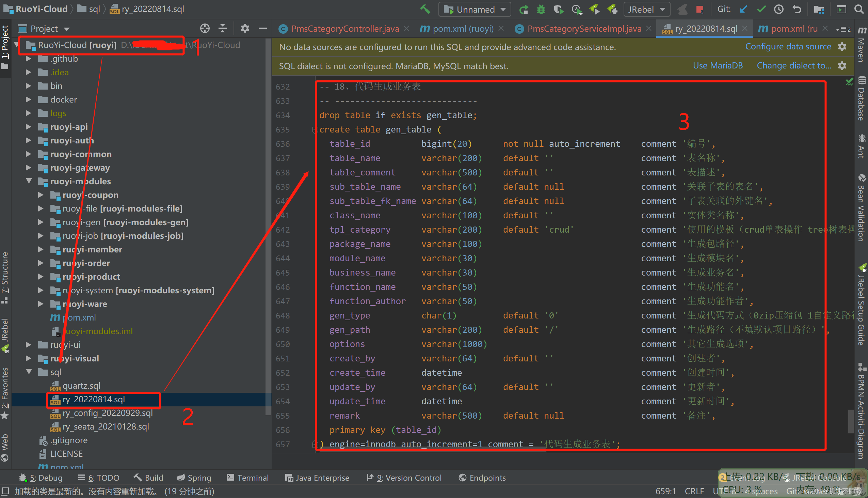Image resolution: width=868 pixels, height=498 pixels.
Task: Click Project panel settings gear icon
Action: (x=245, y=28)
